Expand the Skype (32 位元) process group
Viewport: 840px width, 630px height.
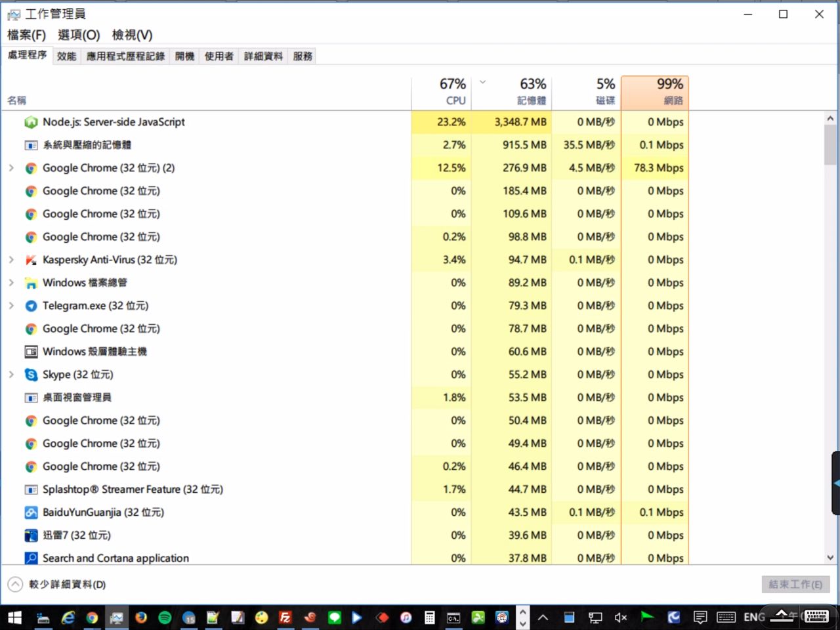11,375
